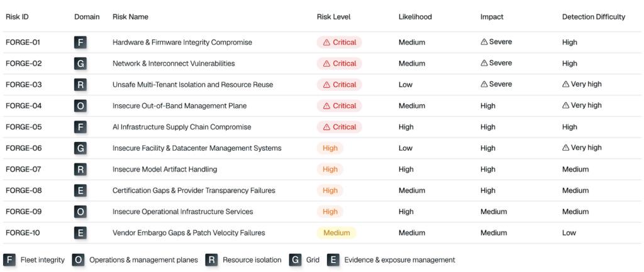Click the F domain icon for FORGE-01
The width and height of the screenshot is (644, 272).
coord(80,42)
